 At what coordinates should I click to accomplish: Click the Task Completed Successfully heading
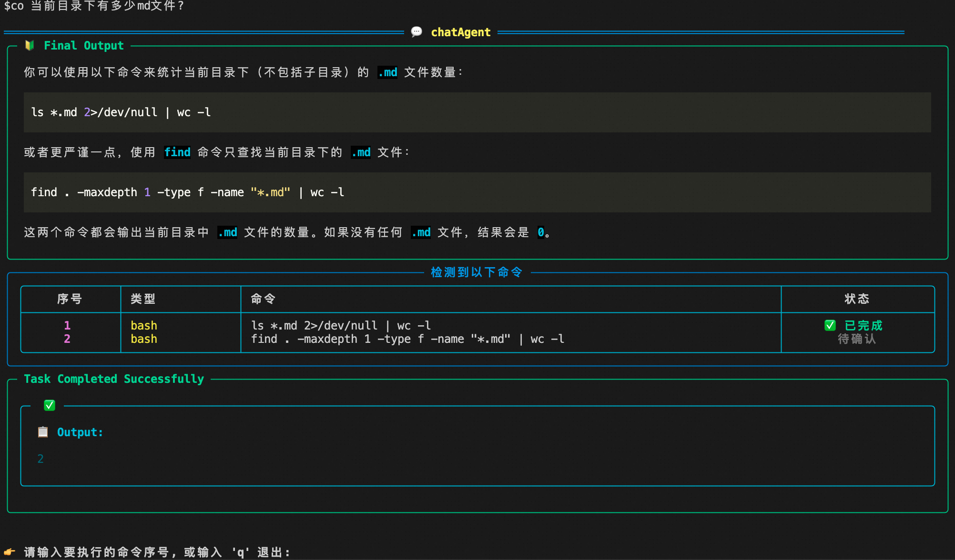(114, 379)
